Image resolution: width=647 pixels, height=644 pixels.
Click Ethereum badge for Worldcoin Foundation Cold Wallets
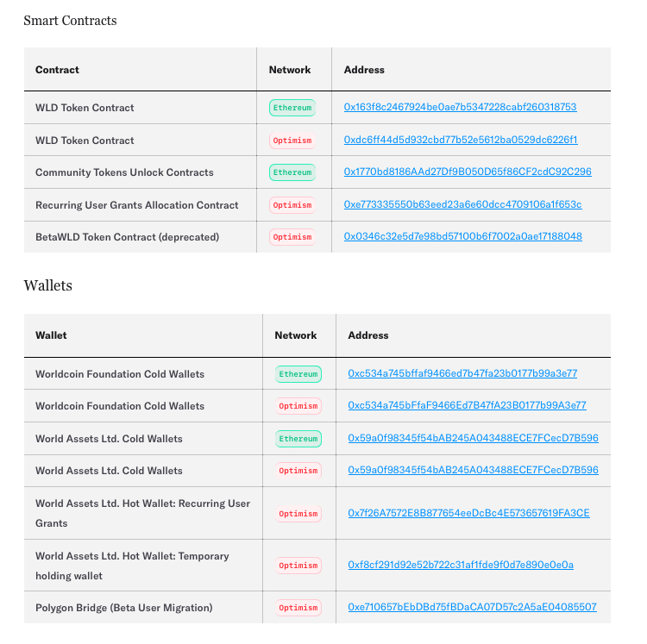pyautogui.click(x=298, y=374)
